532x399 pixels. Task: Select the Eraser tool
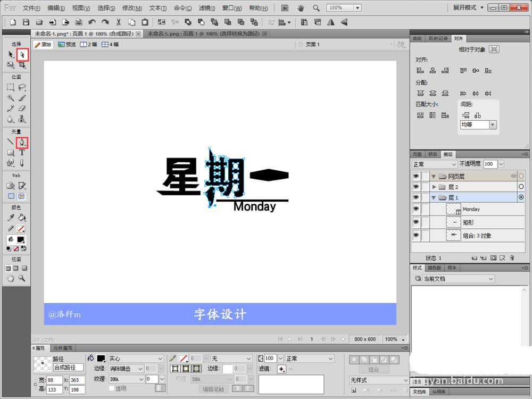point(22,109)
